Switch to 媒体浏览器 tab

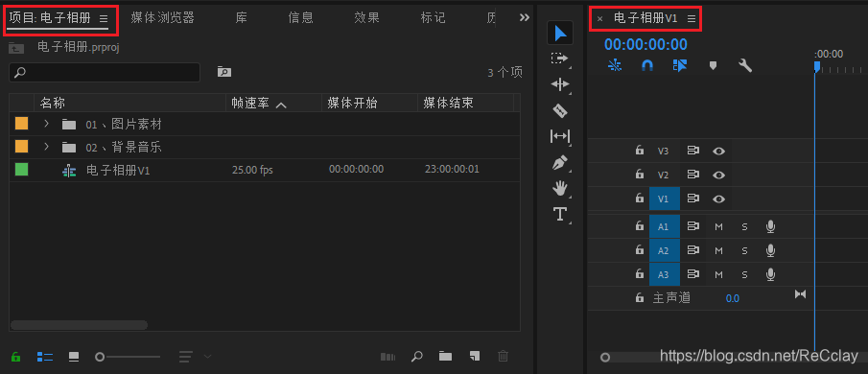163,17
